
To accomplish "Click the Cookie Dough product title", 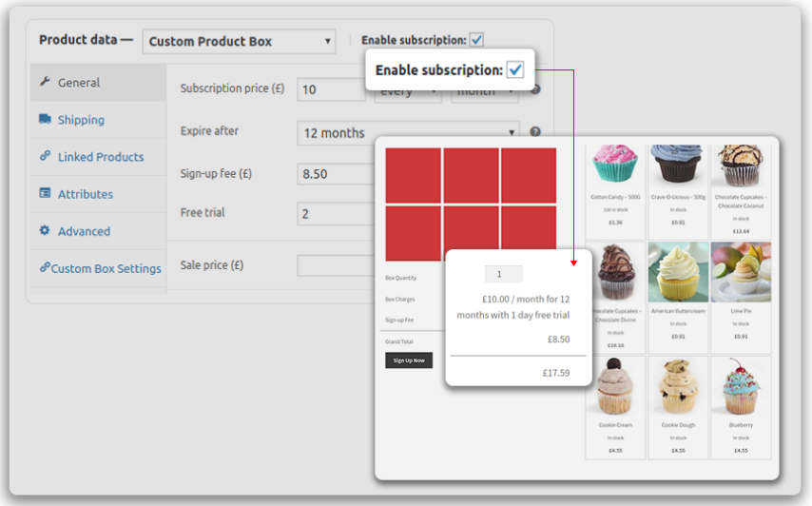I will (678, 425).
